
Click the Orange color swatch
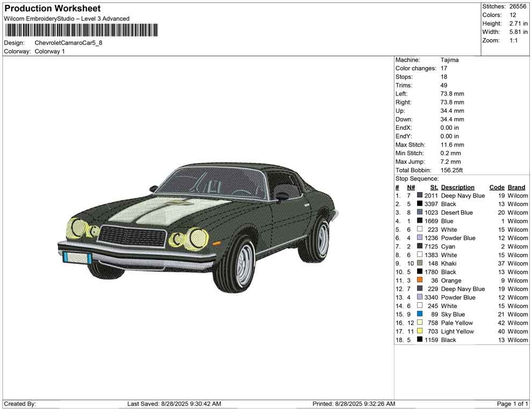click(420, 280)
